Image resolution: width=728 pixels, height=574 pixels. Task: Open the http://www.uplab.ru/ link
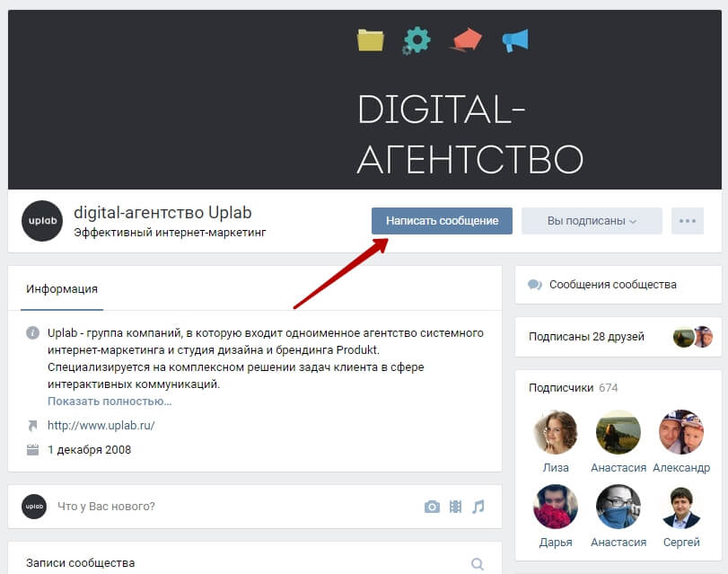(101, 426)
